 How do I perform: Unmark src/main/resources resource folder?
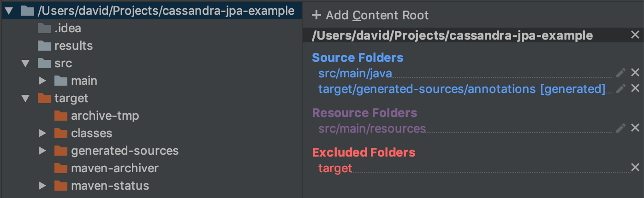click(x=635, y=128)
